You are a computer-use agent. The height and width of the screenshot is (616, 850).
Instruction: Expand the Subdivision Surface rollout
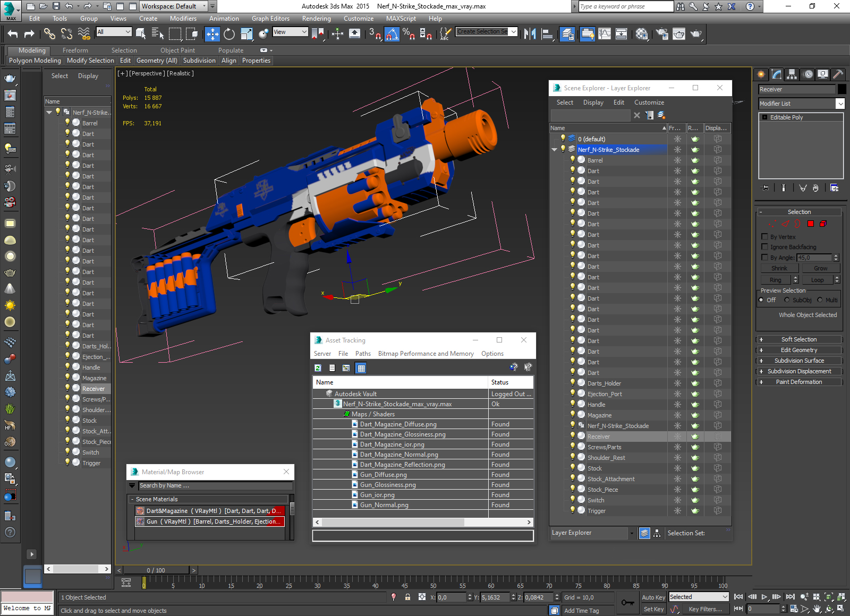pyautogui.click(x=799, y=361)
